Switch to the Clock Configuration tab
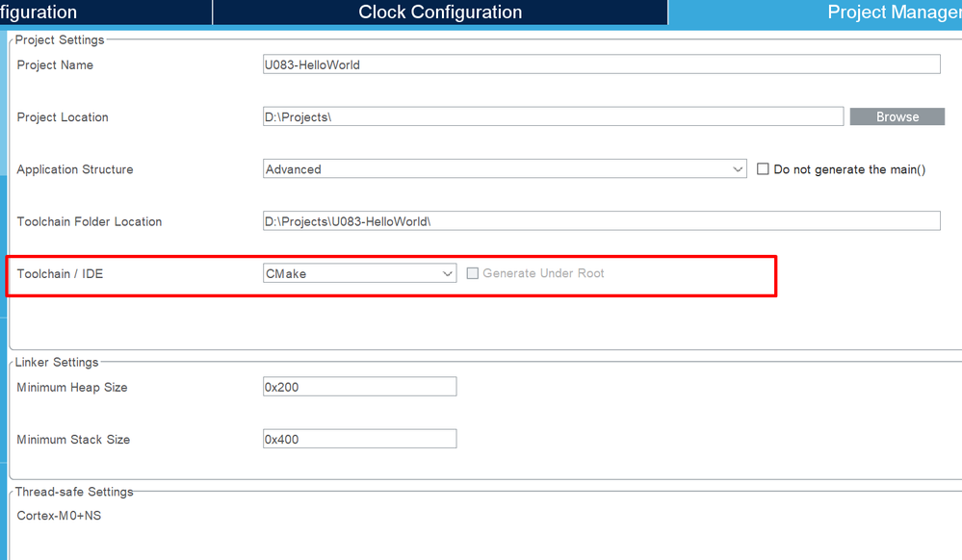962x560 pixels. [x=440, y=13]
